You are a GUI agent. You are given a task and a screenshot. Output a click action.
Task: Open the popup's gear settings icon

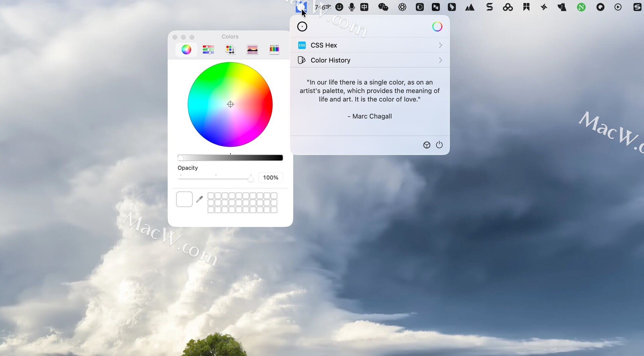[426, 145]
